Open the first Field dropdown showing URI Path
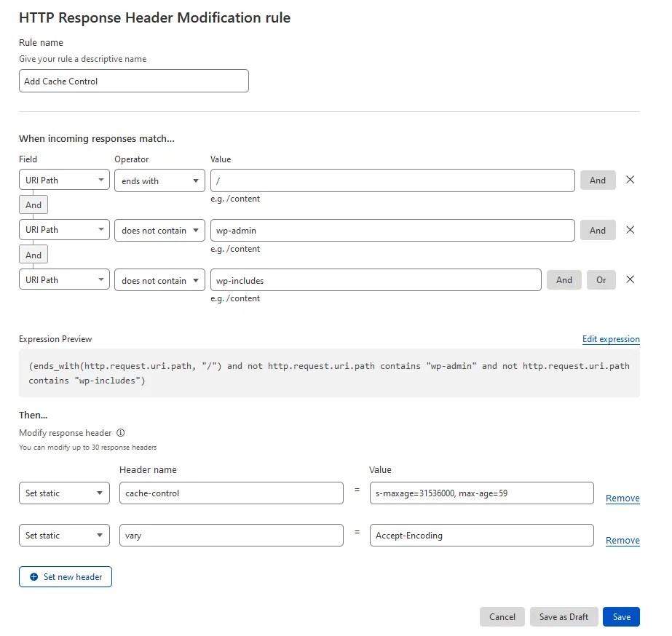The image size is (672, 636). click(x=64, y=180)
